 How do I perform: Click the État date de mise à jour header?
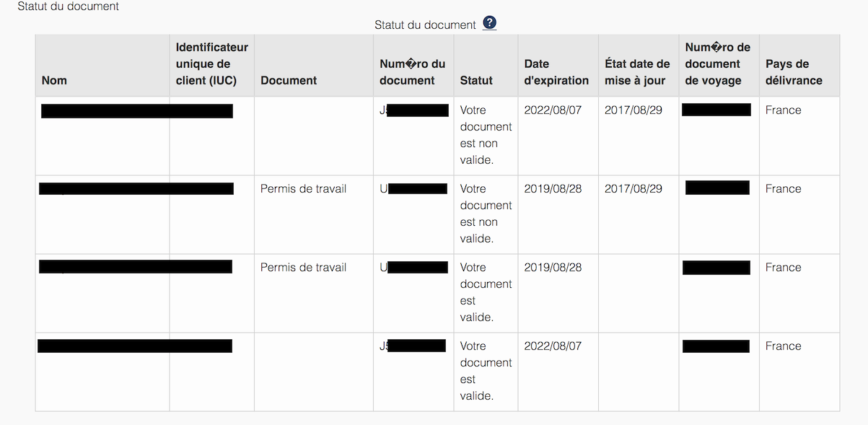637,72
